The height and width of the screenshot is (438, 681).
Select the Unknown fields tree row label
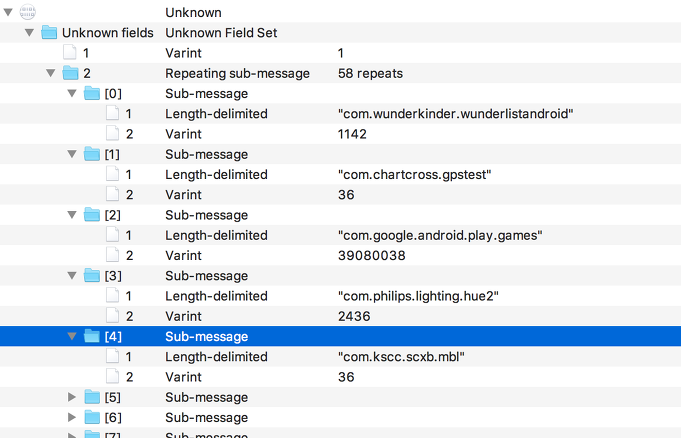tap(108, 33)
